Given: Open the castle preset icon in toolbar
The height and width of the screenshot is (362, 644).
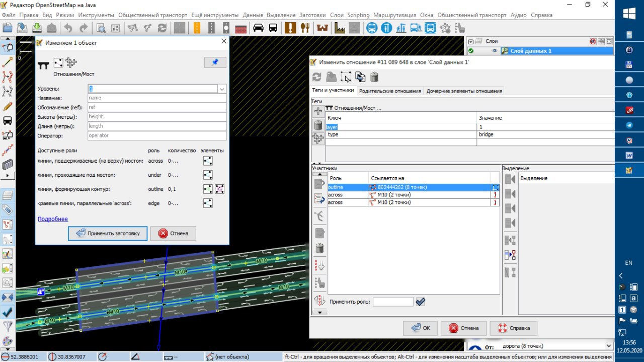Looking at the screenshot, I should [x=322, y=28].
